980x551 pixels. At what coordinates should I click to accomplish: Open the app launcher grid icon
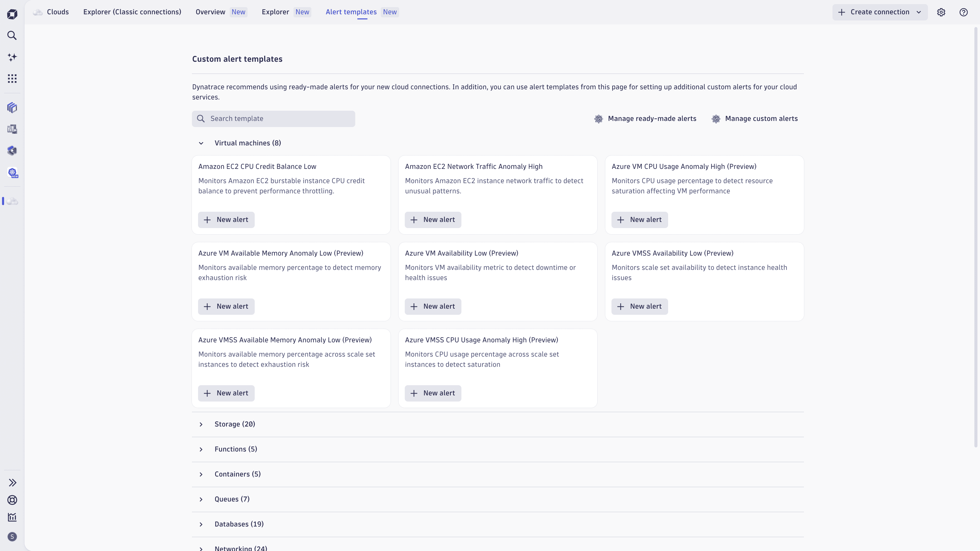12,78
